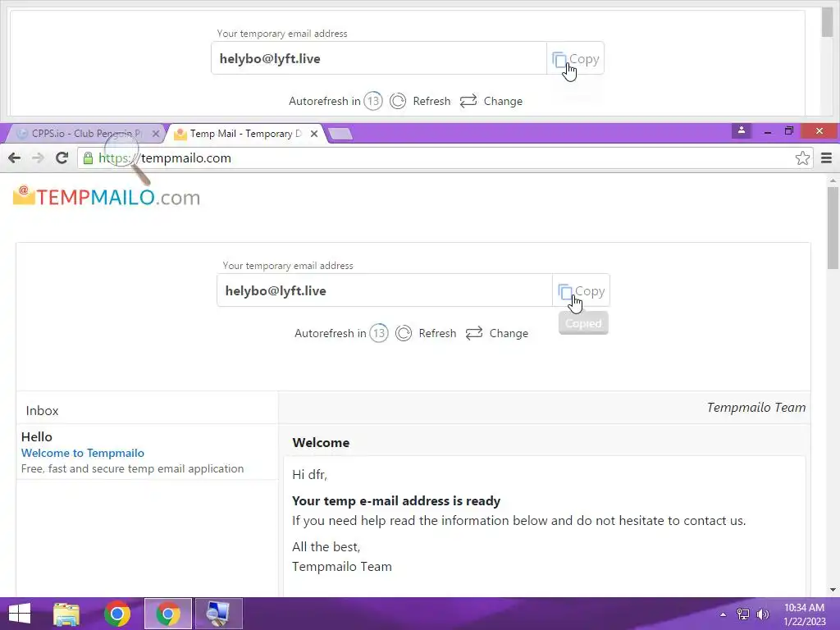Click the scrollbar up arrow
Viewport: 840px width, 630px height.
pos(833,180)
